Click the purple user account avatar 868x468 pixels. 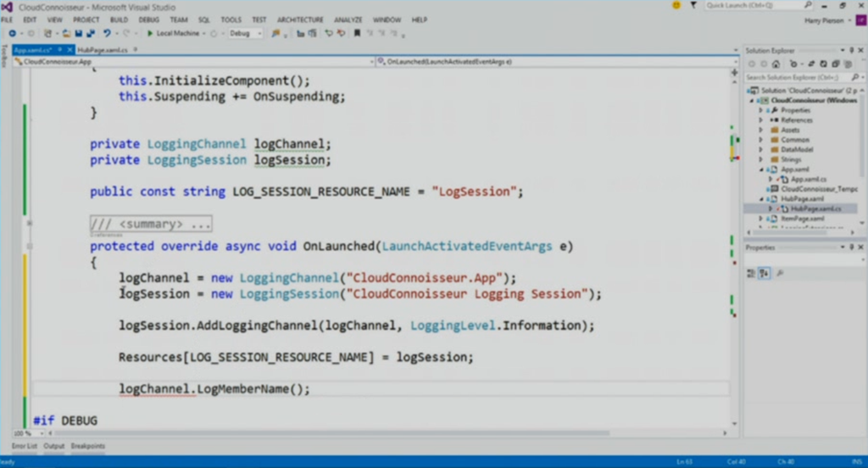pyautogui.click(x=861, y=20)
